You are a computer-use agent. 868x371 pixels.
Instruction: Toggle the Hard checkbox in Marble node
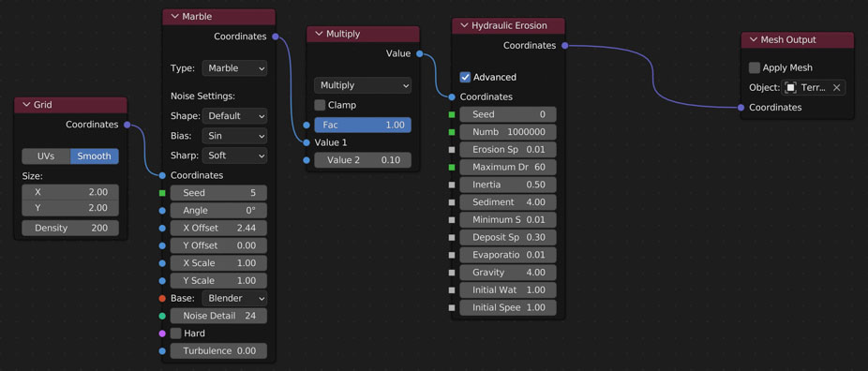176,334
